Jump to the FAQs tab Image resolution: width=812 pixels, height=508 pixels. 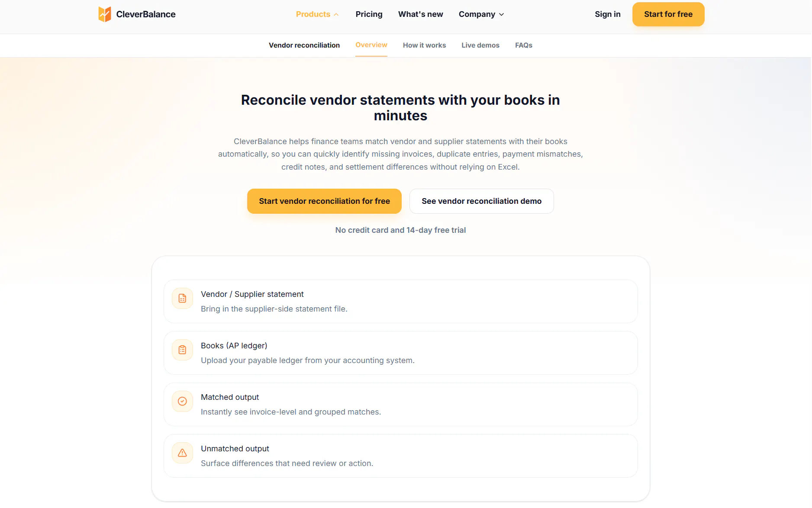[523, 45]
